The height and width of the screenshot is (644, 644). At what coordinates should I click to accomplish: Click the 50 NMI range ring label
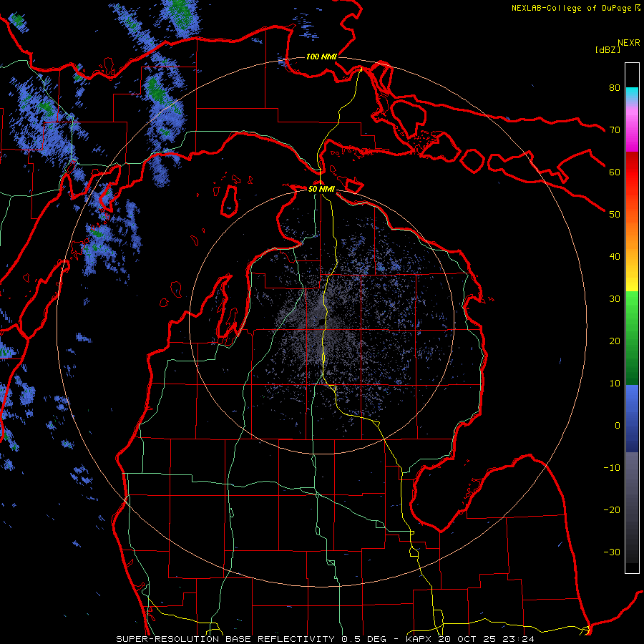321,189
